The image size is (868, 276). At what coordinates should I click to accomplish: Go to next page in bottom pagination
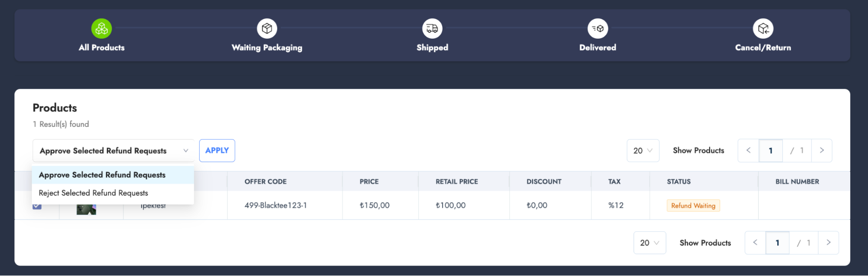click(x=828, y=243)
